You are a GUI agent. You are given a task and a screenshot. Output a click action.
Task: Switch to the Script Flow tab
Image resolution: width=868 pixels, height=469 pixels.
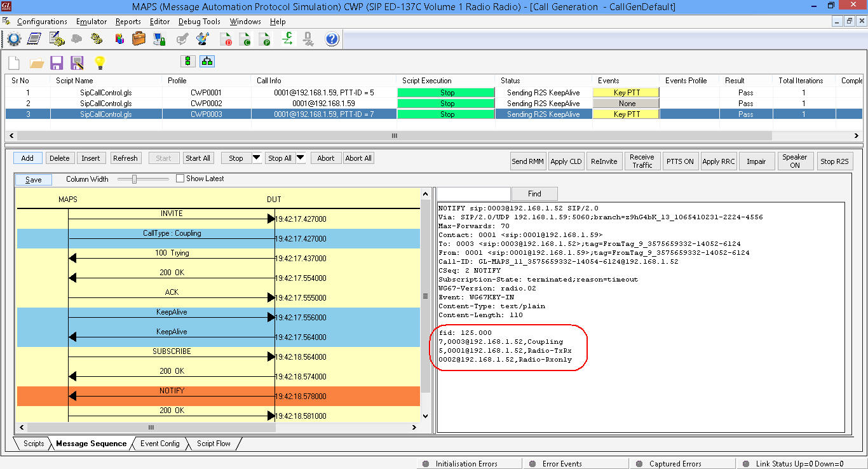coord(214,444)
